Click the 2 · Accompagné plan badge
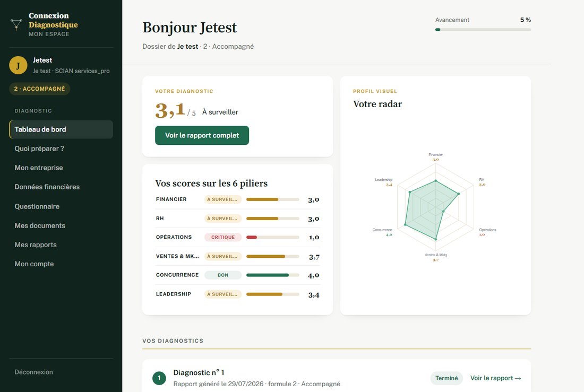The height and width of the screenshot is (392, 584). [39, 89]
